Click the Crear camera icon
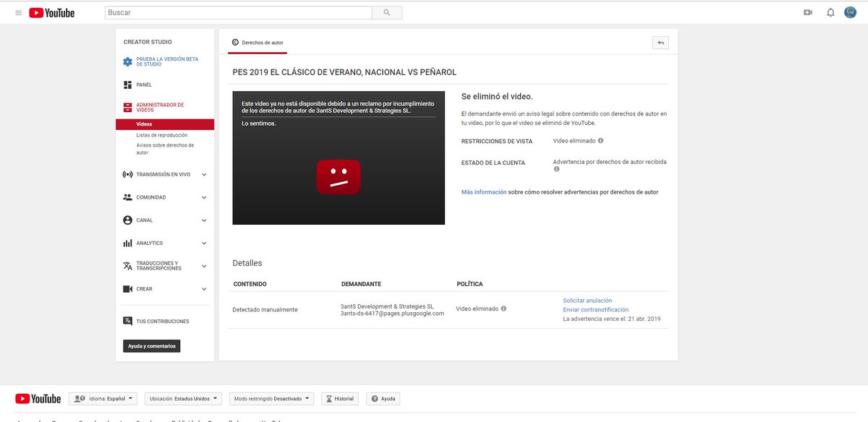 pyautogui.click(x=128, y=289)
